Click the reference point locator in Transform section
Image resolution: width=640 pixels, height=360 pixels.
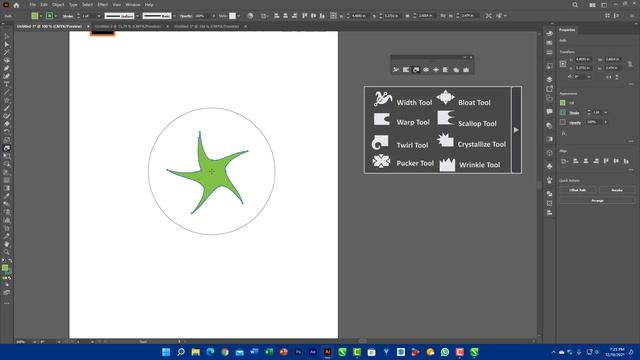click(x=563, y=64)
